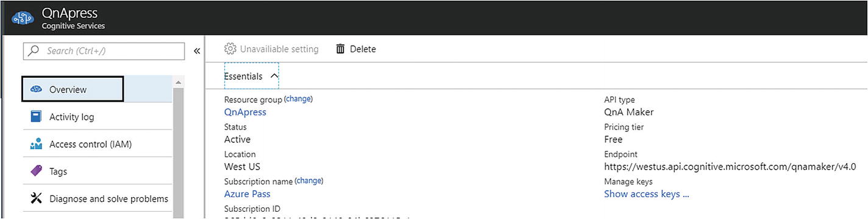Click the sidebar scroll up arrow

178,82
